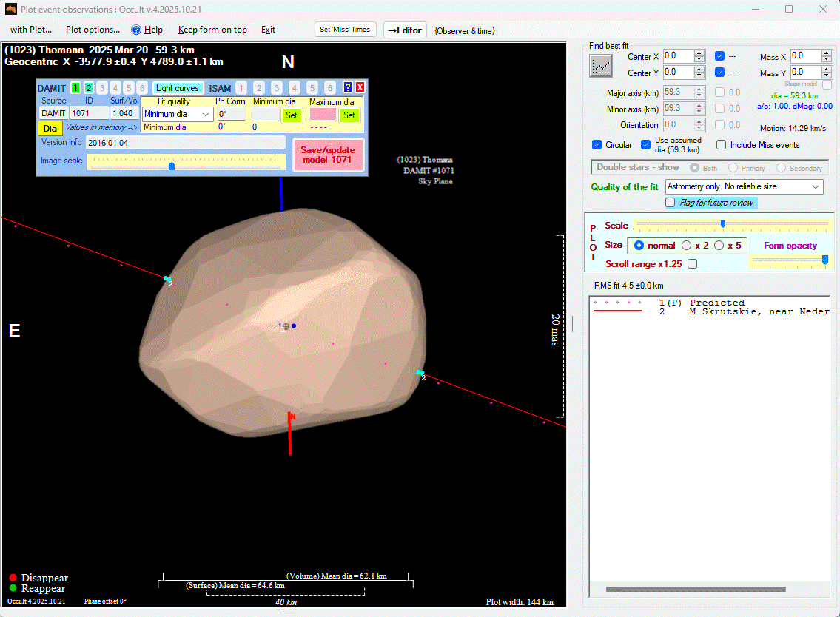Click the Form opacity slider
Screen dimensions: 840x617
pyautogui.click(x=788, y=260)
